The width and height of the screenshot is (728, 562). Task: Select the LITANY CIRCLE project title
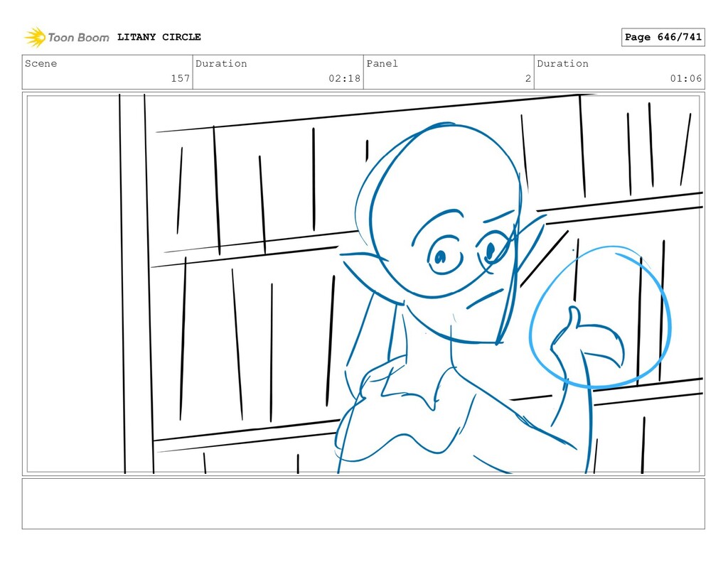159,37
